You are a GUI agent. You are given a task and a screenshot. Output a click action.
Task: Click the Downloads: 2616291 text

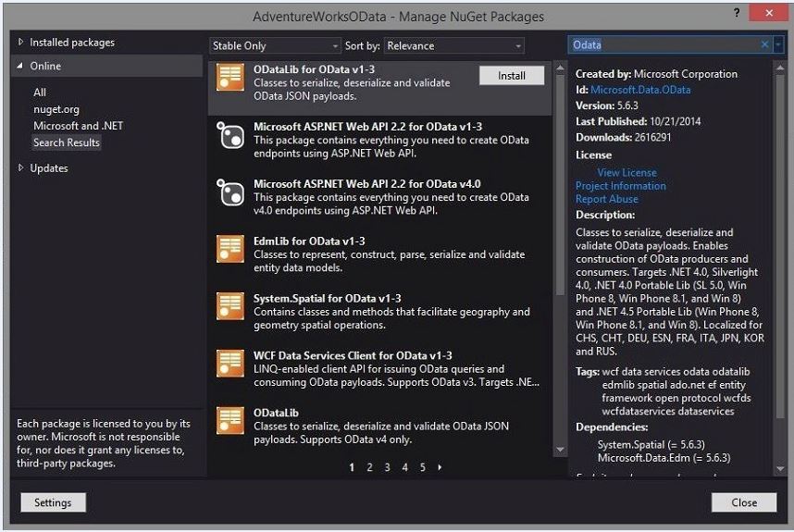[x=624, y=137]
